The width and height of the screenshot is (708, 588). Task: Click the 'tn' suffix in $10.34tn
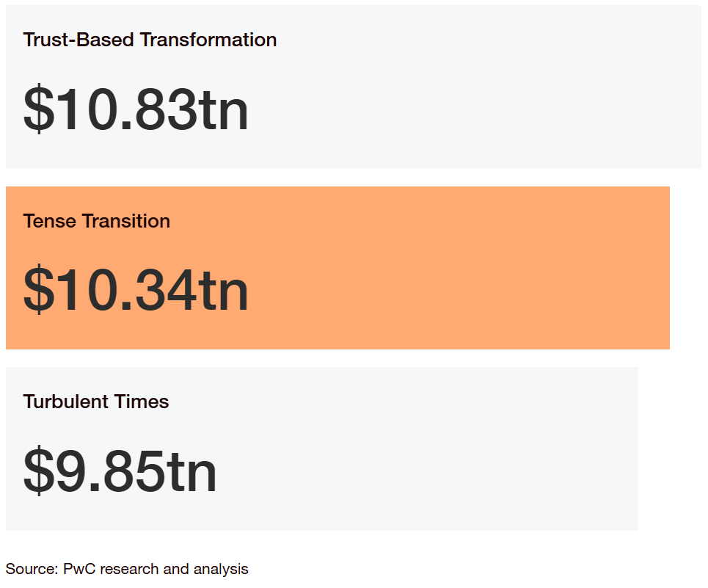224,291
